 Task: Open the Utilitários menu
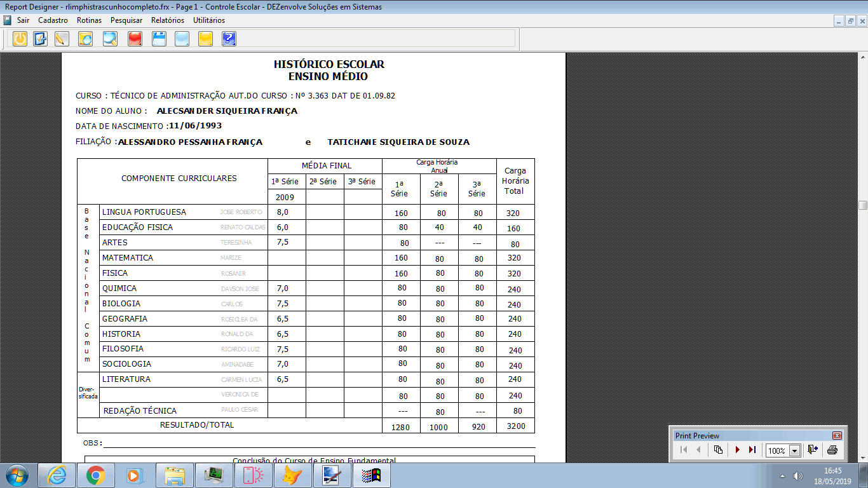click(x=209, y=20)
